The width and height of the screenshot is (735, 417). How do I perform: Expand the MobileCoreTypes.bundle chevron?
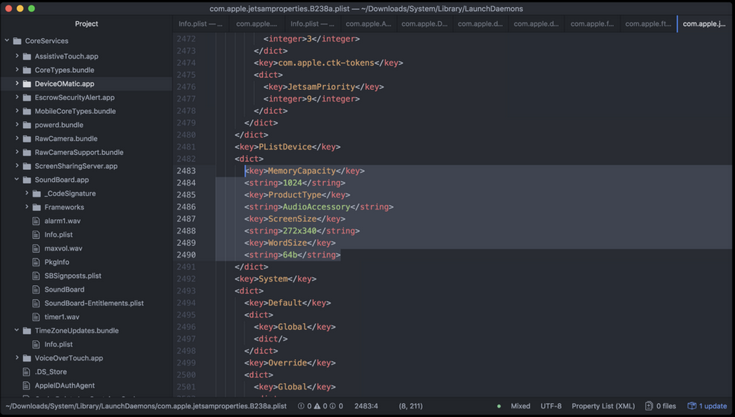(x=17, y=111)
